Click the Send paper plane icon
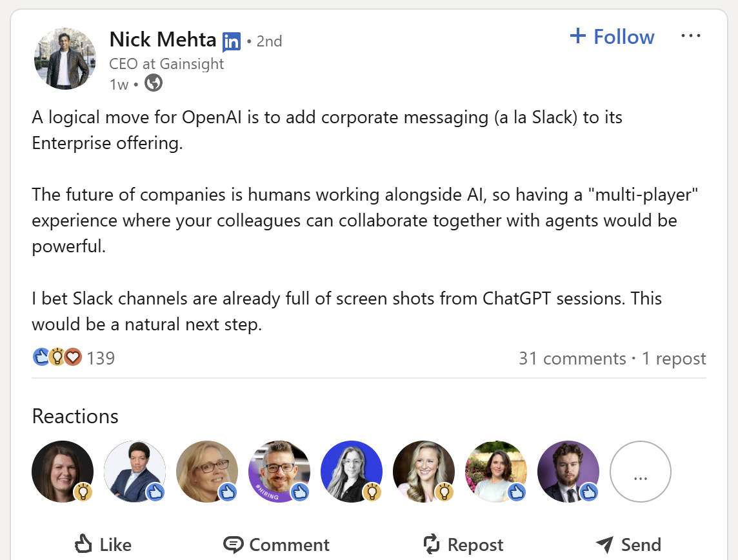The width and height of the screenshot is (738, 560). (604, 545)
